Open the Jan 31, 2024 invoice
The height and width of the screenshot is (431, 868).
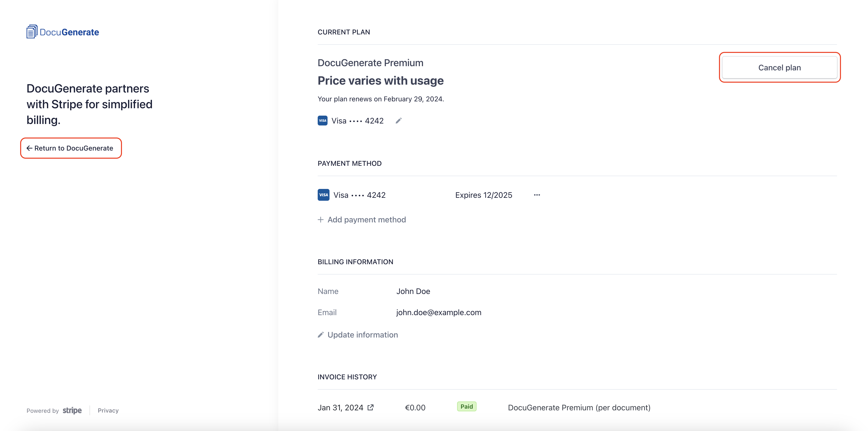(340, 407)
